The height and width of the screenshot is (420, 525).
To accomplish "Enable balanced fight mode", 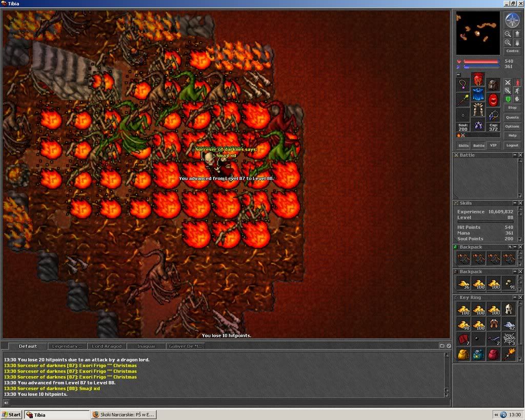I will pos(508,91).
